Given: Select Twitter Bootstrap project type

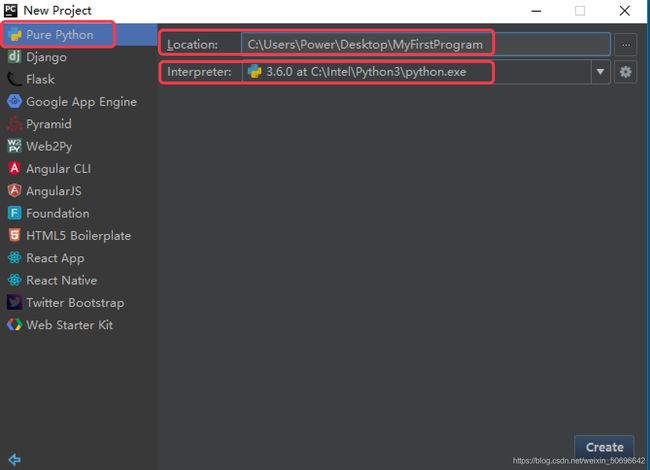Looking at the screenshot, I should point(79,303).
